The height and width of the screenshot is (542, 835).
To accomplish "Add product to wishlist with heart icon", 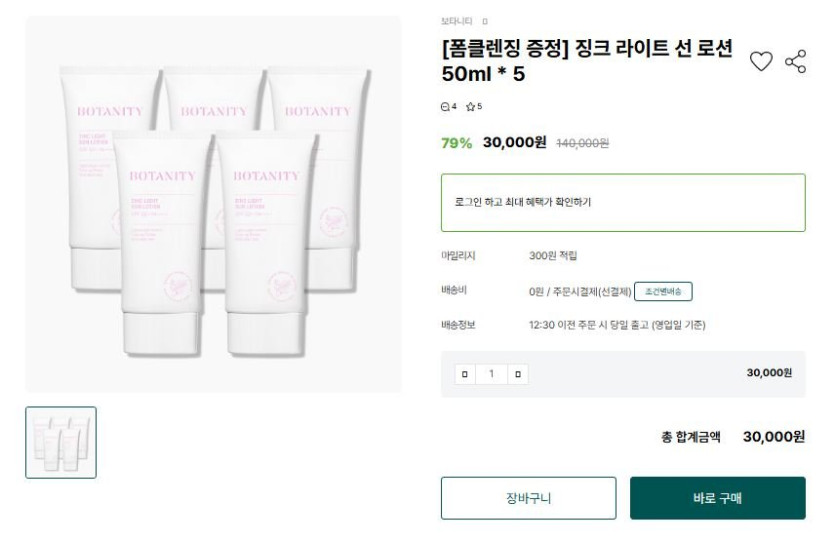I will click(x=761, y=62).
